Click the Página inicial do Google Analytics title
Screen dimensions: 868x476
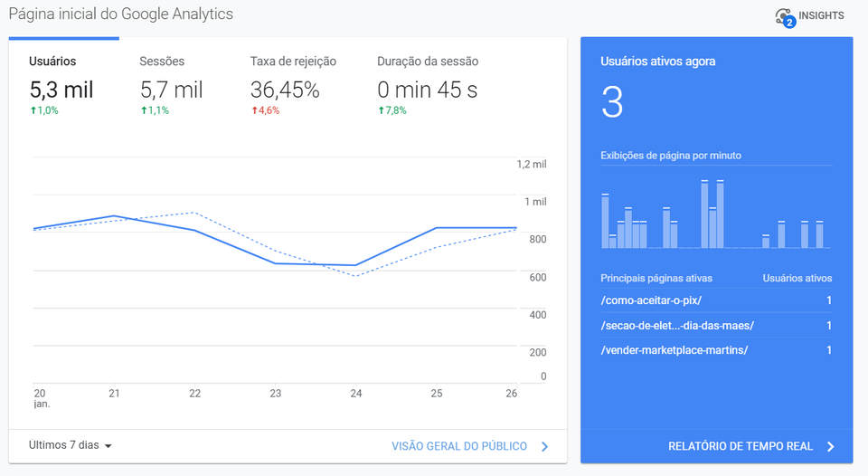(120, 14)
